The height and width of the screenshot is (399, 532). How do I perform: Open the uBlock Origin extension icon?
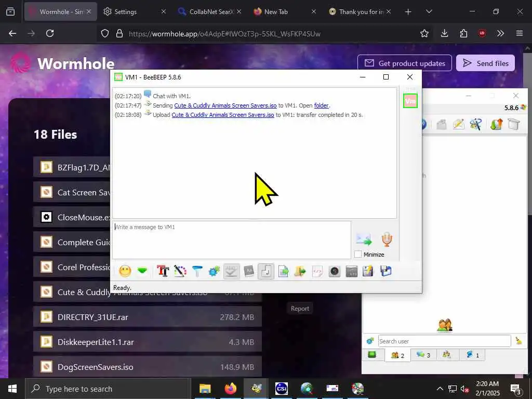482,33
